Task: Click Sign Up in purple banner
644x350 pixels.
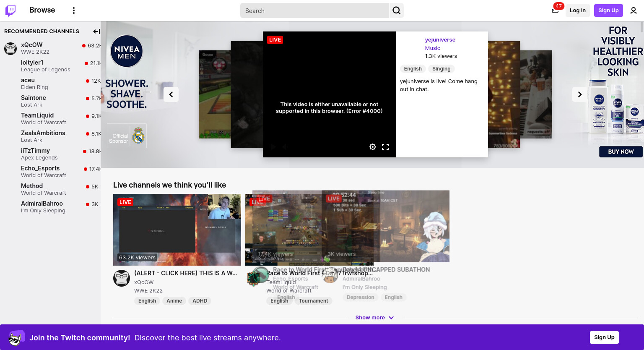Action: (x=604, y=337)
